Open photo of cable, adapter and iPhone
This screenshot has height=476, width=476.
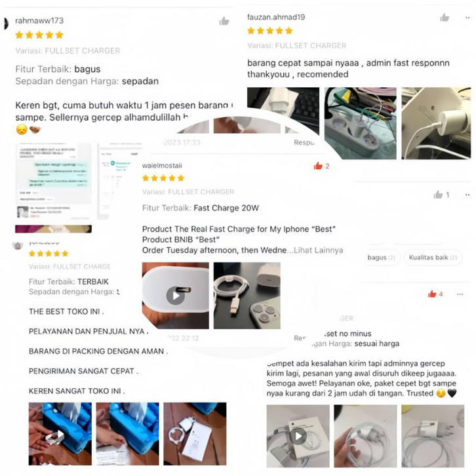(247, 296)
